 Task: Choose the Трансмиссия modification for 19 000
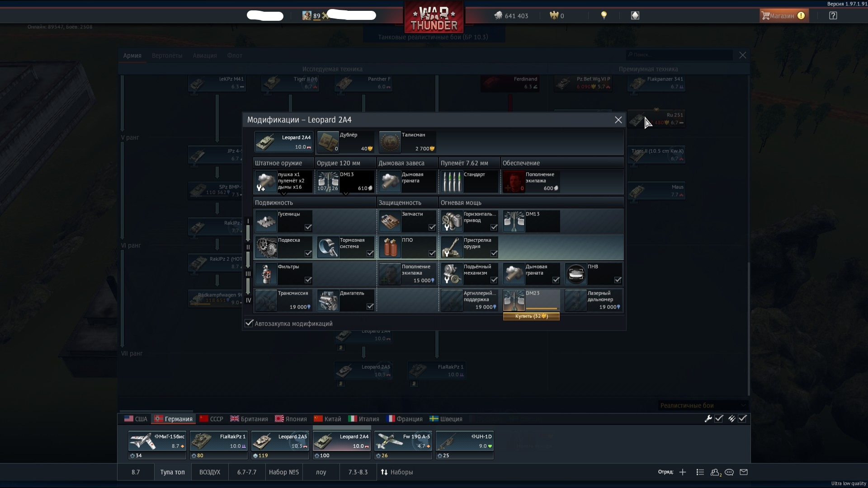(x=283, y=300)
